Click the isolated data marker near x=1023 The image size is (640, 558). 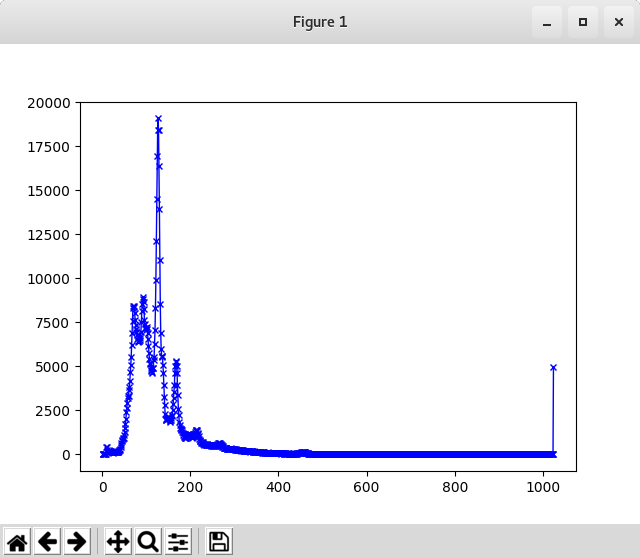553,368
